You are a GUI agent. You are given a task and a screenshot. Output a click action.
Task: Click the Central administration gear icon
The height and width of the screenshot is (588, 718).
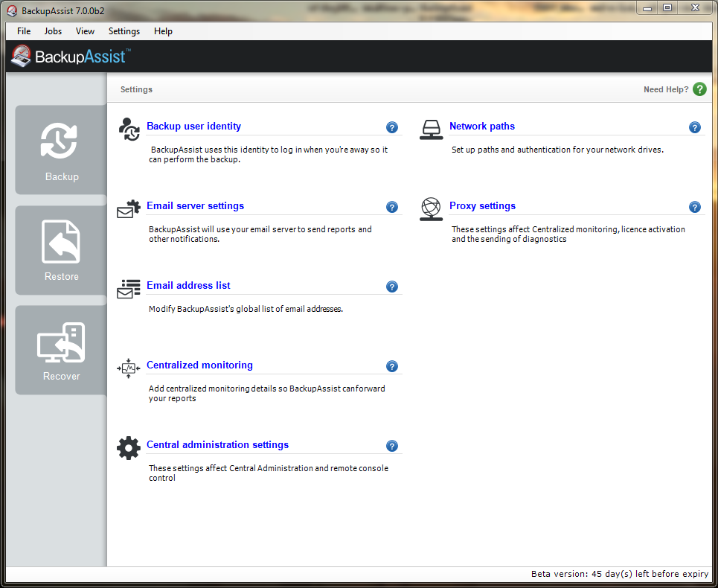click(x=129, y=448)
